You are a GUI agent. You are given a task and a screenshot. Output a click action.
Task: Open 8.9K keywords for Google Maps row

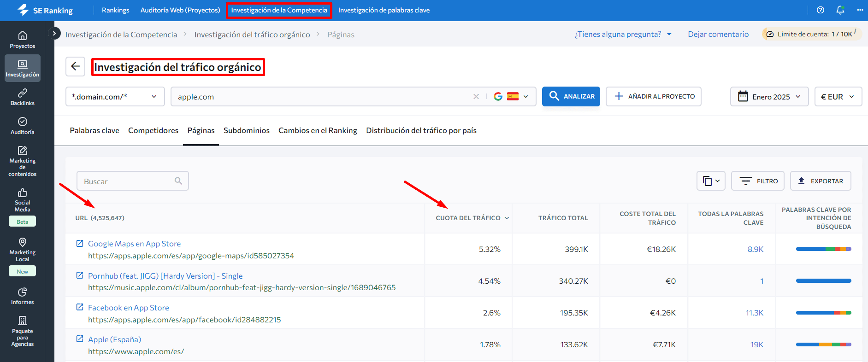(x=756, y=249)
